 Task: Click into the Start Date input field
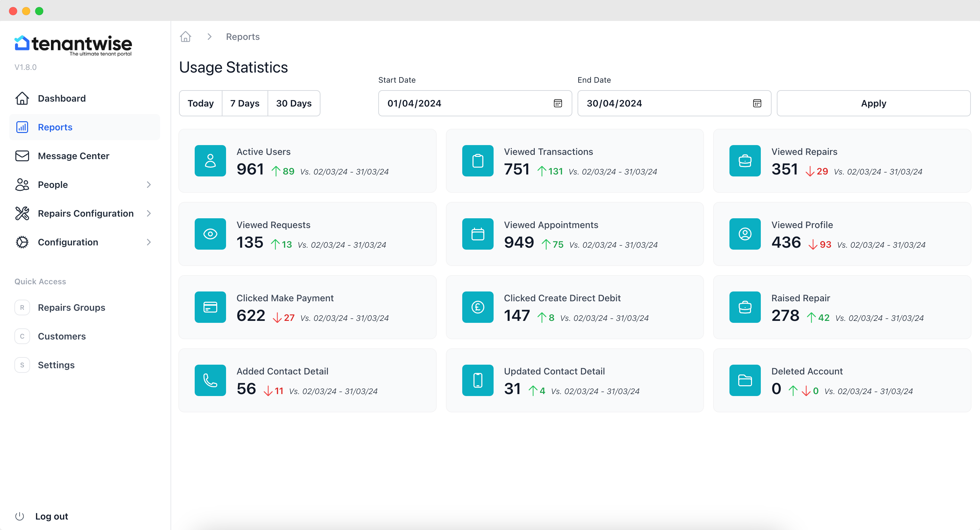point(464,103)
